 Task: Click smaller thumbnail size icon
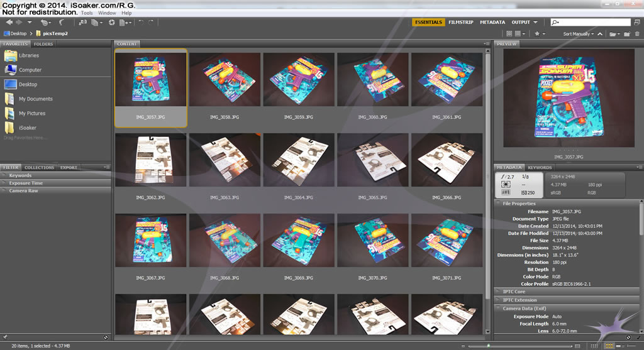463,346
